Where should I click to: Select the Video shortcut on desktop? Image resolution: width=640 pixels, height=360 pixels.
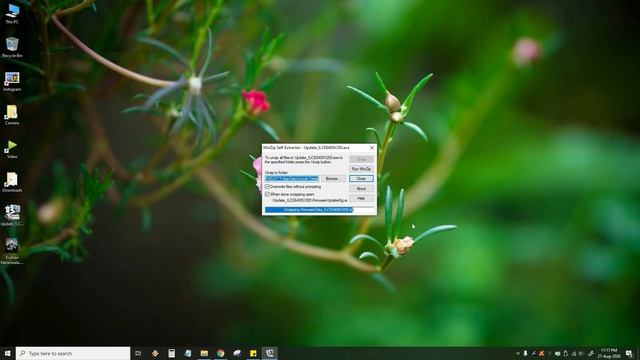click(12, 149)
